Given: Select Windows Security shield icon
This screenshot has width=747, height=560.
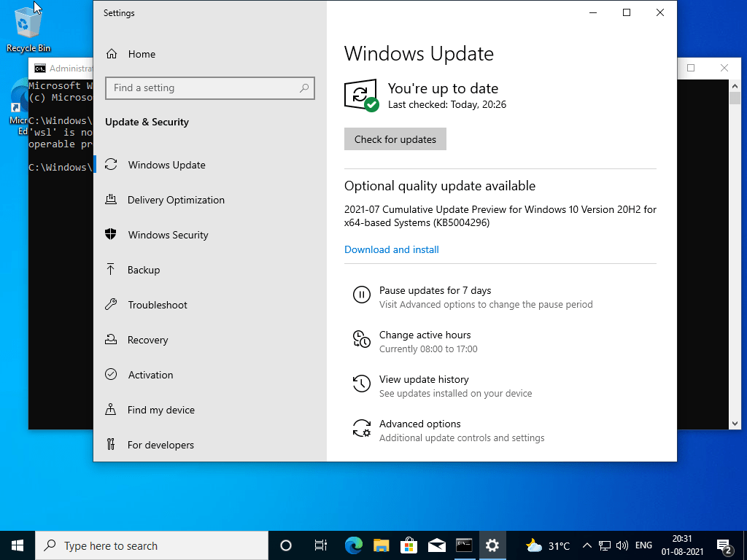Looking at the screenshot, I should click(111, 235).
